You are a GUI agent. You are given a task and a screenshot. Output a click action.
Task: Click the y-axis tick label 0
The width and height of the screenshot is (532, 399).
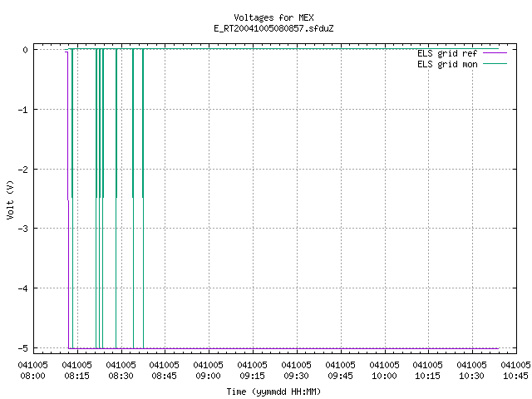pyautogui.click(x=26, y=50)
